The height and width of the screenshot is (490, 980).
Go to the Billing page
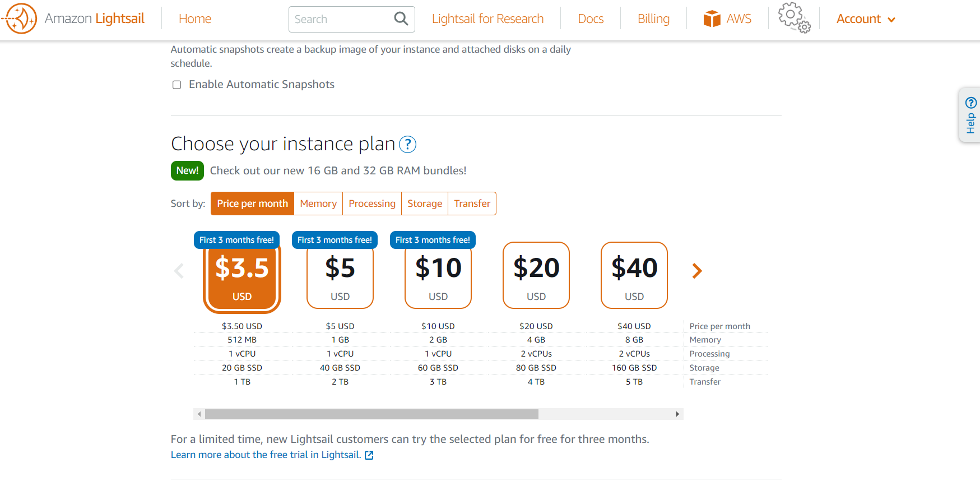click(653, 19)
